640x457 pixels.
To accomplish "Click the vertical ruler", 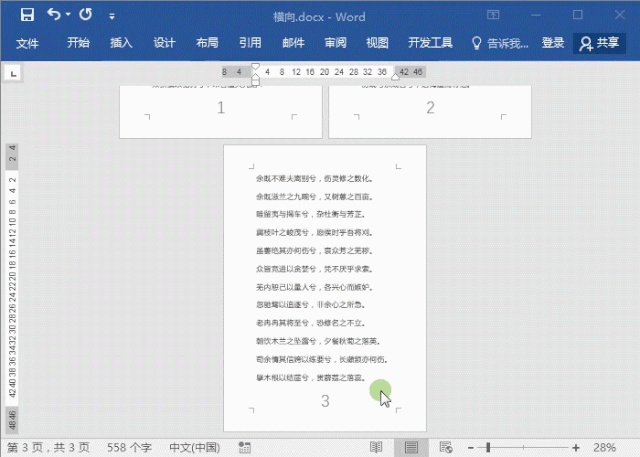I will tap(12, 288).
